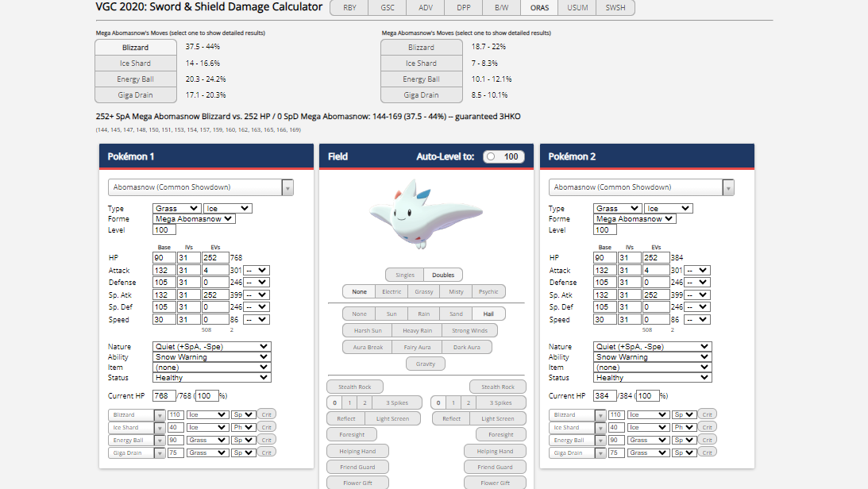The image size is (868, 489).
Task: Select the ADV generation tab
Action: pyautogui.click(x=425, y=8)
